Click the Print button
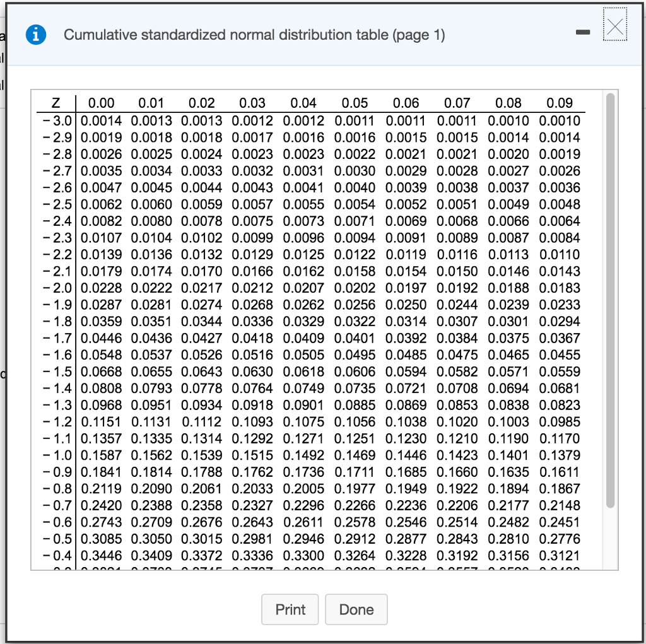This screenshot has width=646, height=644. 290,609
